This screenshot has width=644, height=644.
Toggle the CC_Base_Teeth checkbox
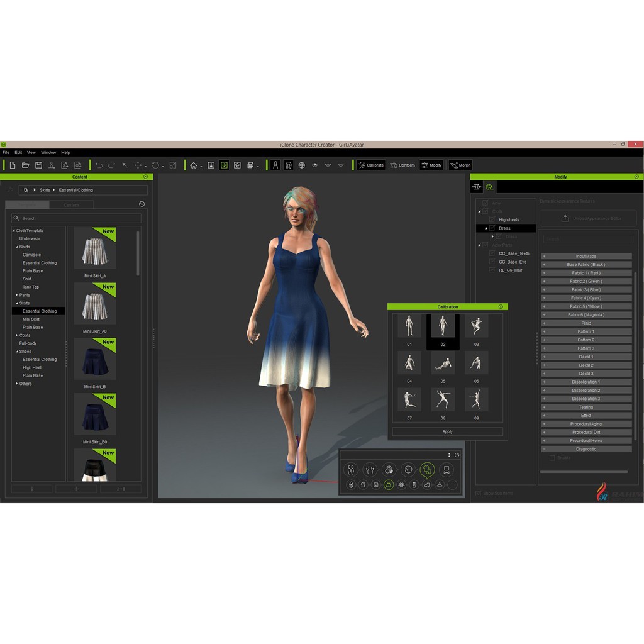click(x=492, y=253)
